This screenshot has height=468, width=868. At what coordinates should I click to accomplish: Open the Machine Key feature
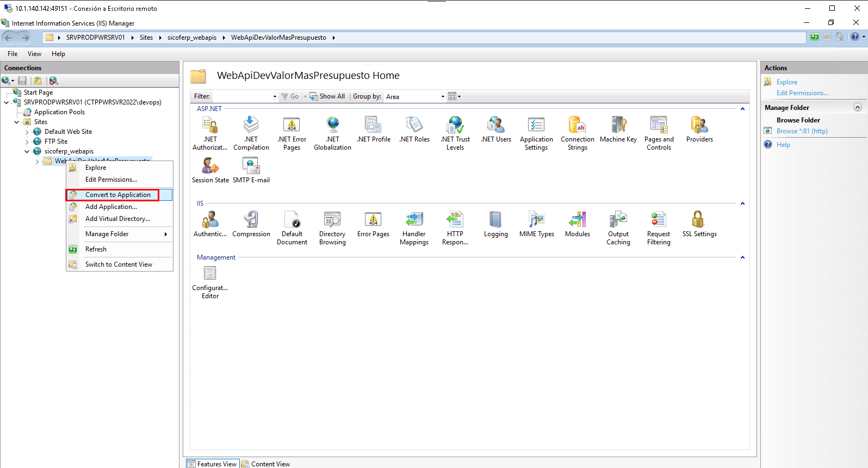click(618, 130)
